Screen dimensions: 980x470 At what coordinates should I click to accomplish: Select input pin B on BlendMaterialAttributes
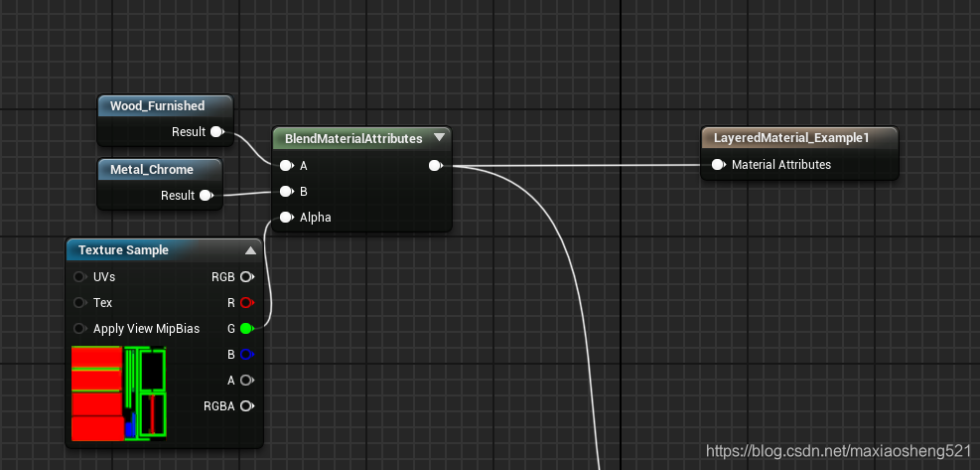pos(286,192)
